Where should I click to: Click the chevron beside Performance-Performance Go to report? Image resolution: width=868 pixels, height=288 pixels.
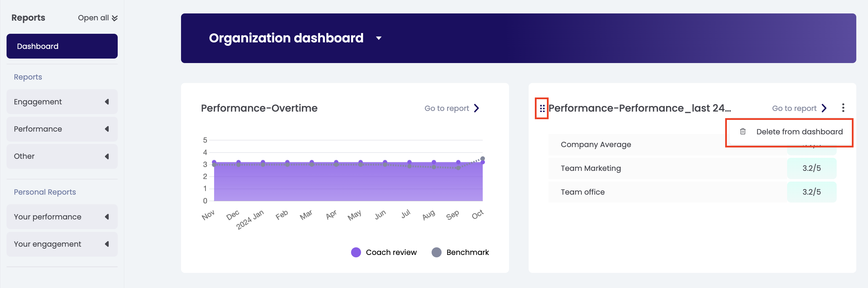coord(824,108)
